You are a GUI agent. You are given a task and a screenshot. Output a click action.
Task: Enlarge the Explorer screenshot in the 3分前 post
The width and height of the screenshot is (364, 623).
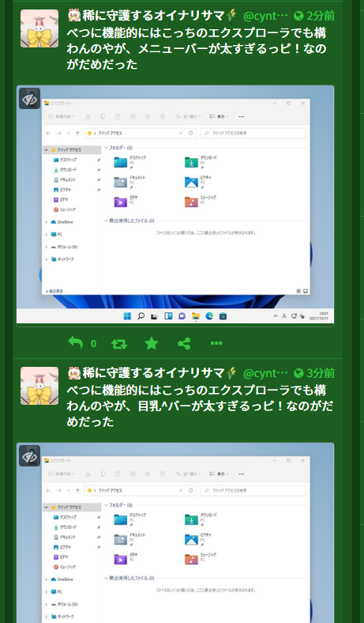click(175, 533)
